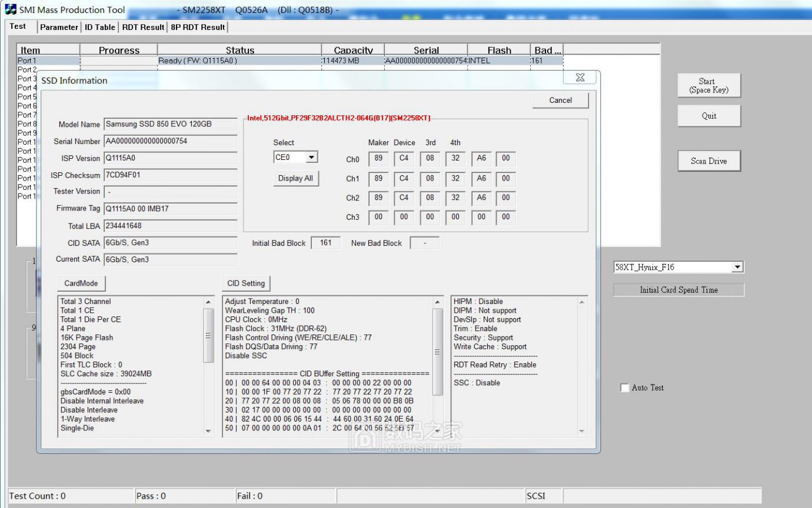Click the Tester Version field

[171, 192]
